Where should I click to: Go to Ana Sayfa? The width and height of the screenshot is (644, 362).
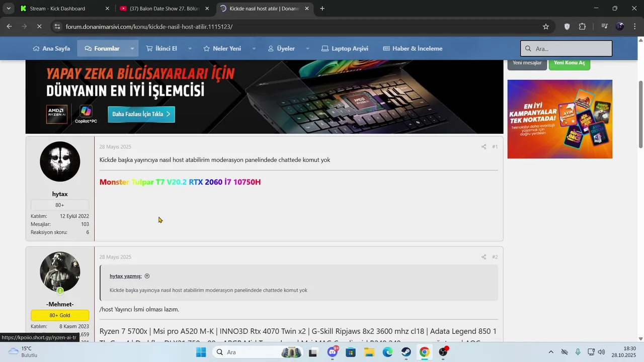[51, 49]
